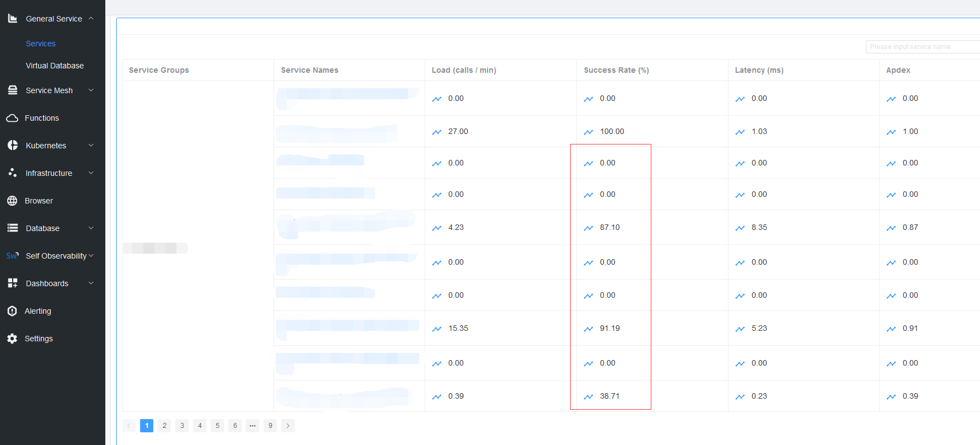This screenshot has width=980, height=445.
Task: Open the Load trend chart for 0.39
Action: coord(437,396)
